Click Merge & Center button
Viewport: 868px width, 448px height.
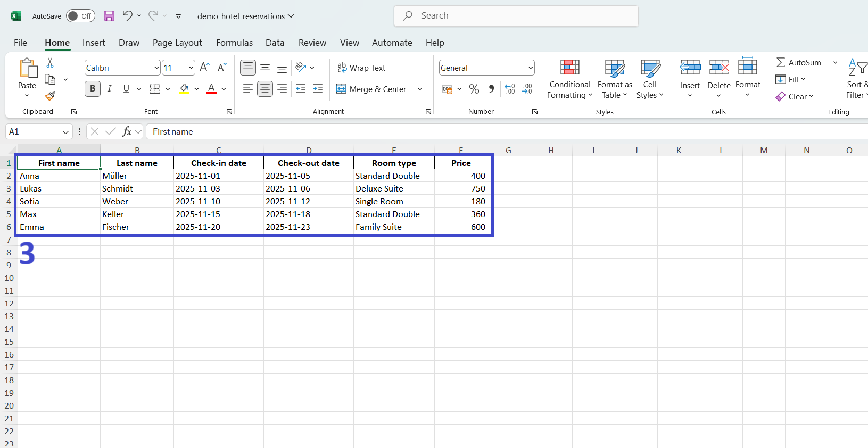point(371,89)
